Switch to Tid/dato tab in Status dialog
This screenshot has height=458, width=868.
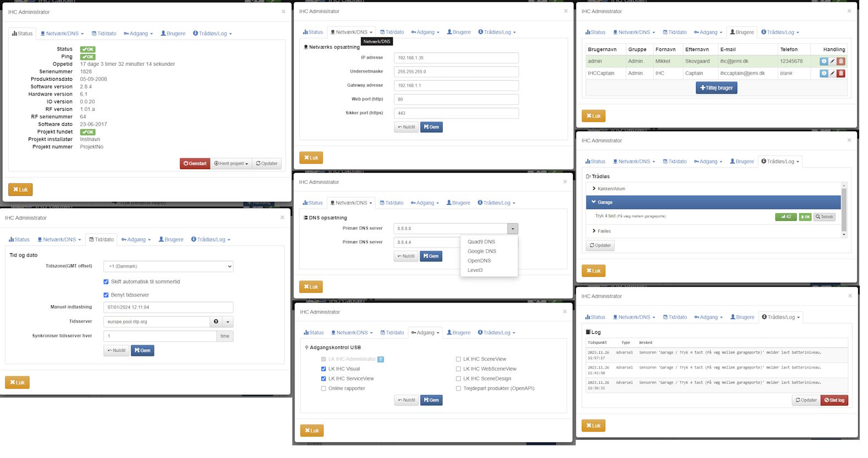[x=104, y=33]
